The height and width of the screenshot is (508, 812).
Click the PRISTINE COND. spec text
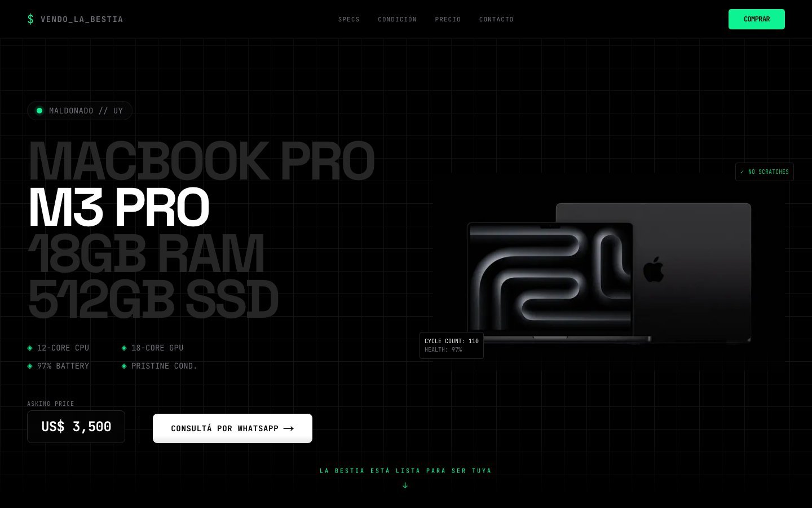[x=164, y=366]
